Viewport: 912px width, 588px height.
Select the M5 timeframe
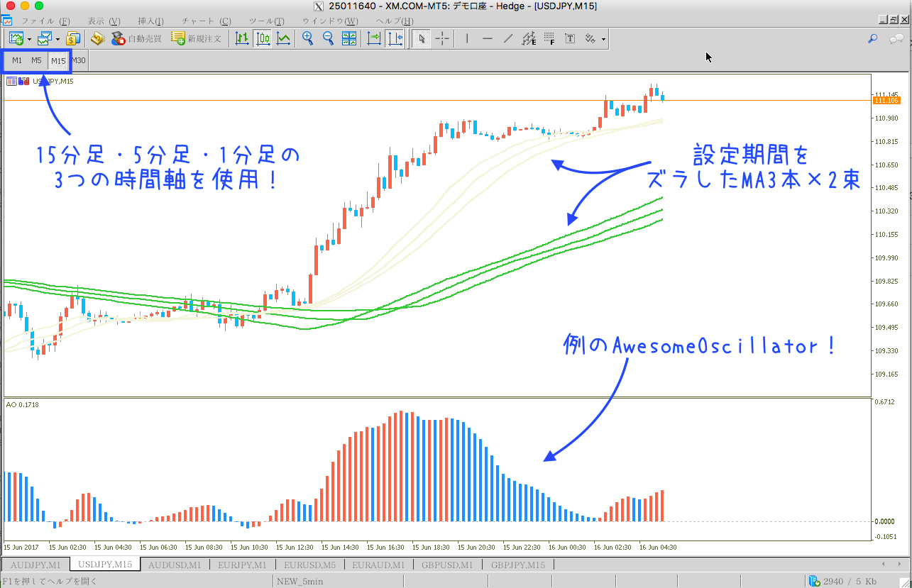36,60
